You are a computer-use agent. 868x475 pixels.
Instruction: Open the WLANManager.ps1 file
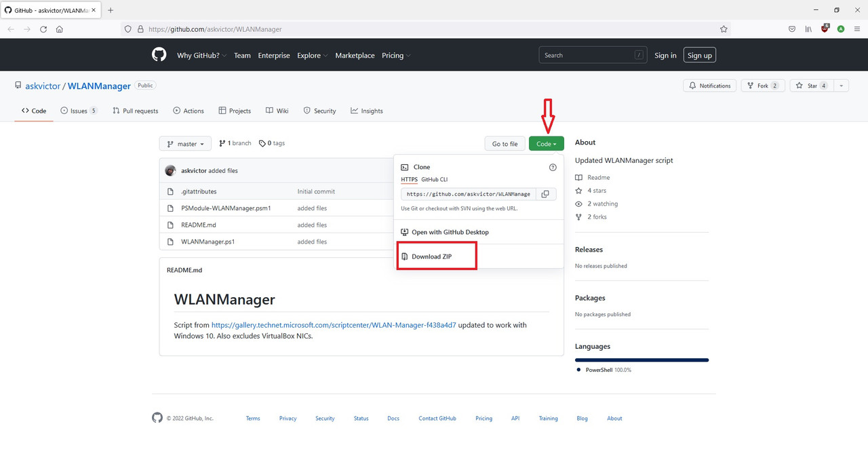pyautogui.click(x=208, y=242)
